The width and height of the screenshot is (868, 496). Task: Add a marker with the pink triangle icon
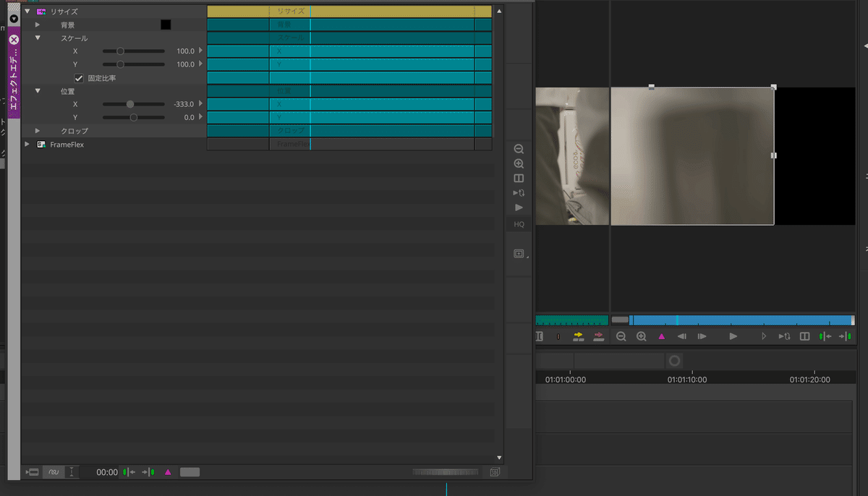[x=662, y=335]
